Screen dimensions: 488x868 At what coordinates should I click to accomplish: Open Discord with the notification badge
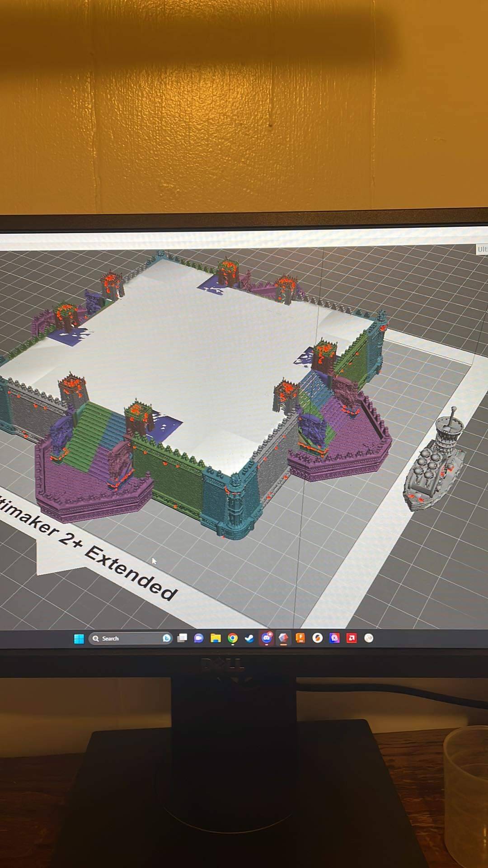tap(266, 638)
